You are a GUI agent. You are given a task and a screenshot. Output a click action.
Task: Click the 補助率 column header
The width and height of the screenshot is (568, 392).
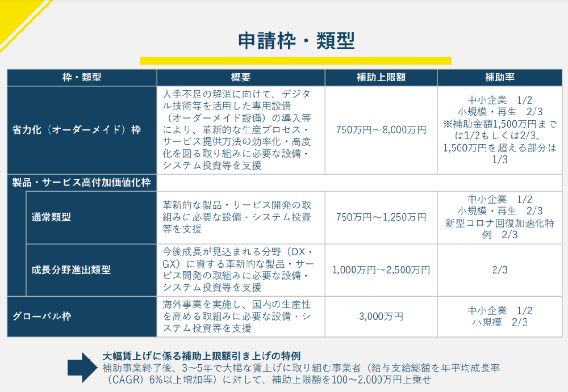click(x=499, y=78)
